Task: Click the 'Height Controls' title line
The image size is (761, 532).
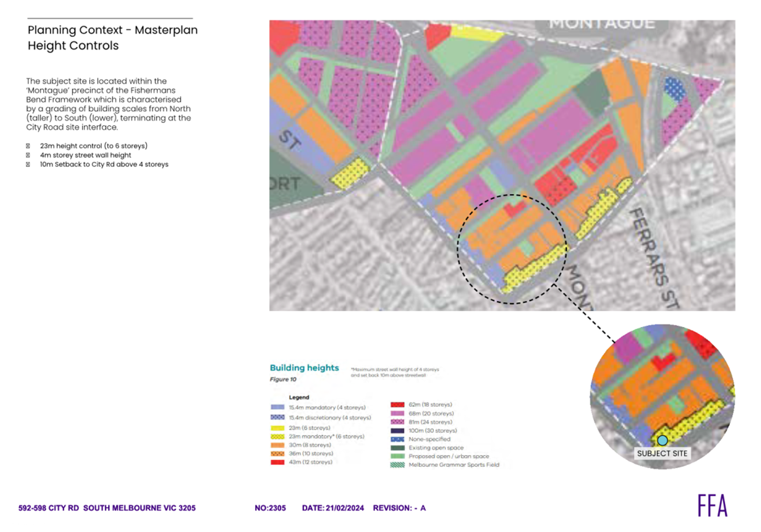Action: [x=73, y=46]
